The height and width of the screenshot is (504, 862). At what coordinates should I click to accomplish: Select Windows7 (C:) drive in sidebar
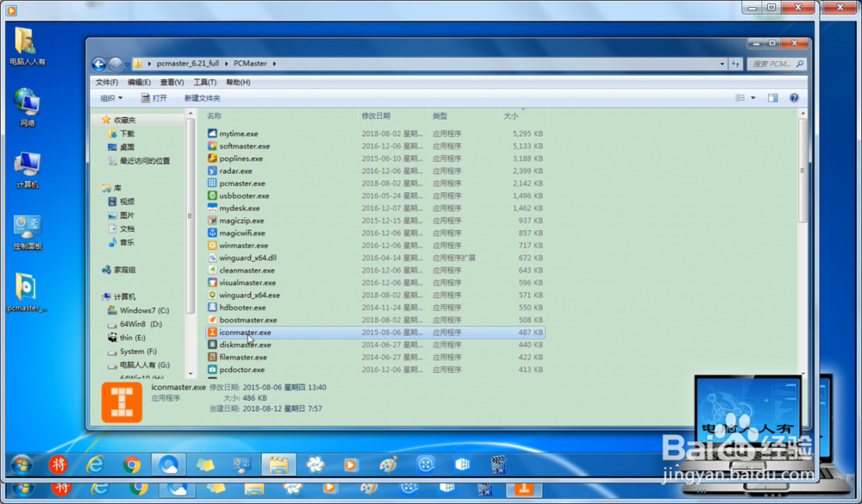(139, 310)
